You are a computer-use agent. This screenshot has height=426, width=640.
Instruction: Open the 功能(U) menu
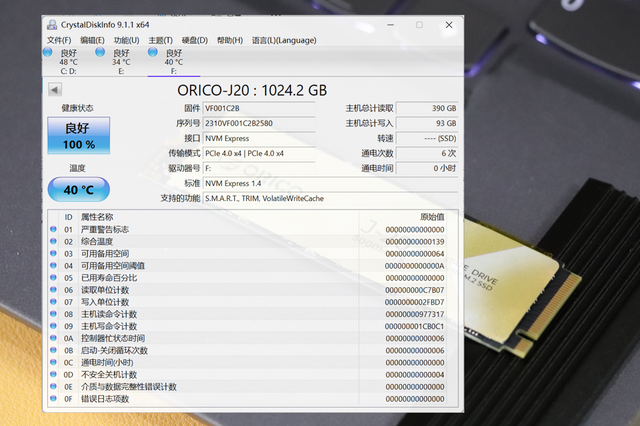(127, 40)
